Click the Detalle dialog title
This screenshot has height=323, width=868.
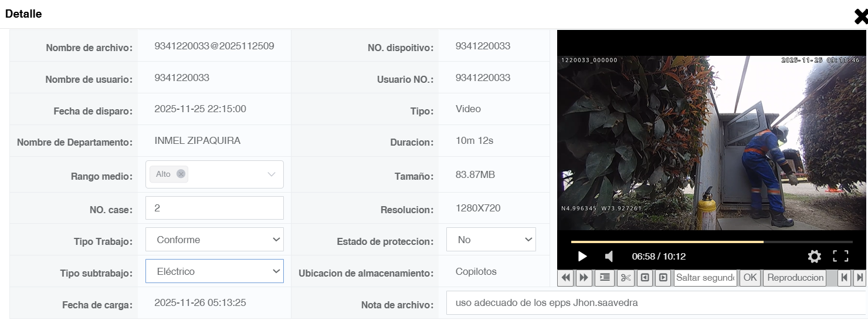click(23, 14)
